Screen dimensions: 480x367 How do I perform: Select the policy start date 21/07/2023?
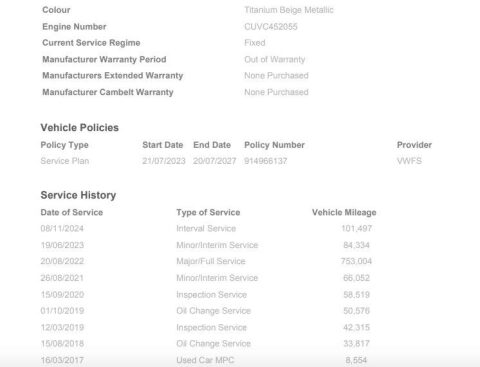tap(164, 161)
